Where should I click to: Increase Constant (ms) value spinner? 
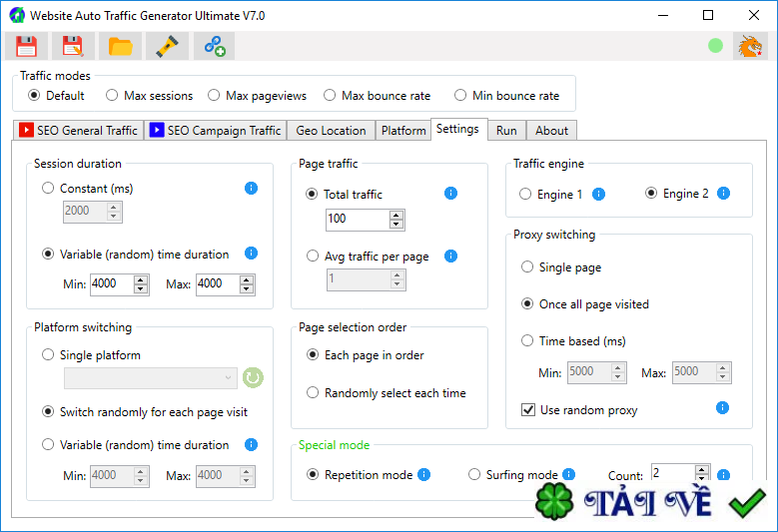pos(114,208)
